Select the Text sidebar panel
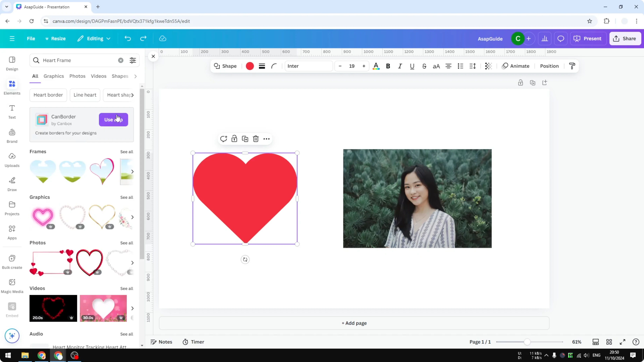The width and height of the screenshot is (644, 362). coord(12,111)
